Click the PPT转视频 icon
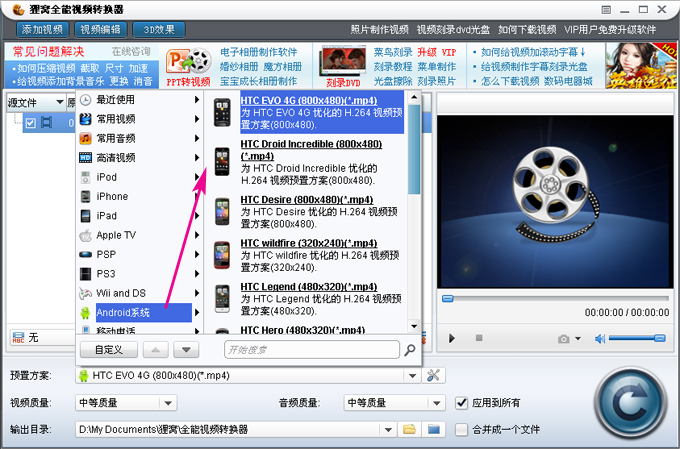680x449 pixels. click(x=188, y=66)
